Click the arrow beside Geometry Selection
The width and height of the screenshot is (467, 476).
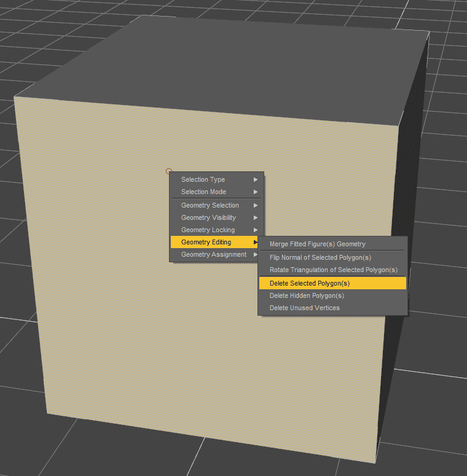pos(256,206)
